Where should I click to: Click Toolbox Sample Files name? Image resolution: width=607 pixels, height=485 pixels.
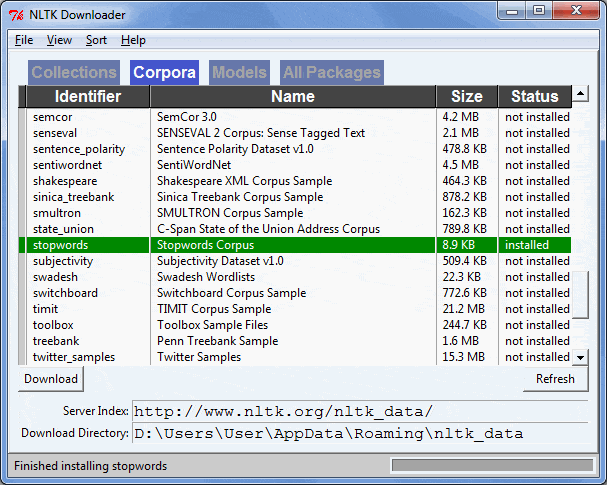pos(212,325)
